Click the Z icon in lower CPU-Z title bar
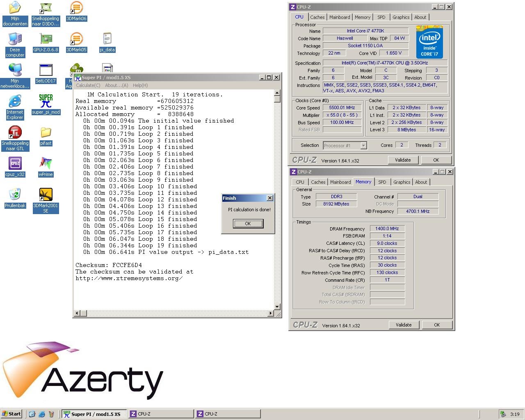The height and width of the screenshot is (420, 525). (294, 172)
